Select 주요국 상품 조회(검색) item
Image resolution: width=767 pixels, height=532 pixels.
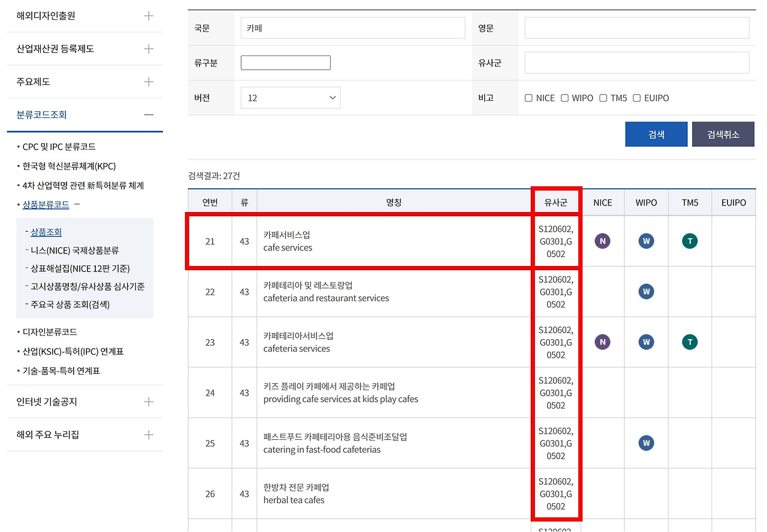tap(70, 304)
